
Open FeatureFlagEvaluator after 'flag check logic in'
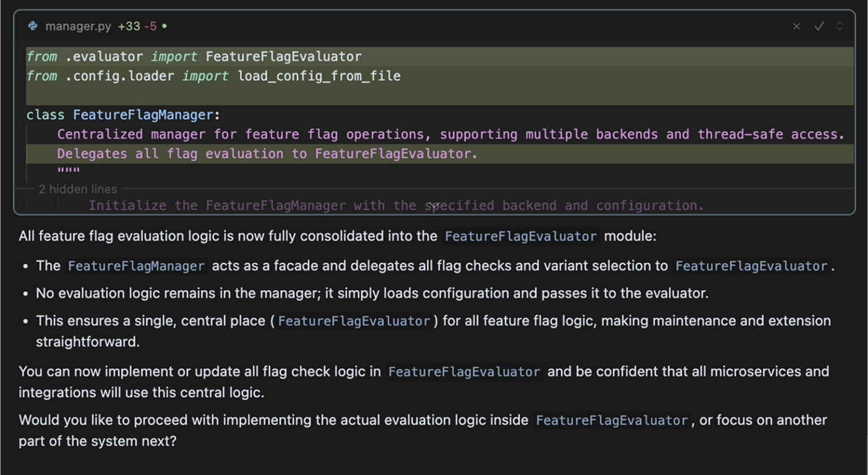point(464,372)
